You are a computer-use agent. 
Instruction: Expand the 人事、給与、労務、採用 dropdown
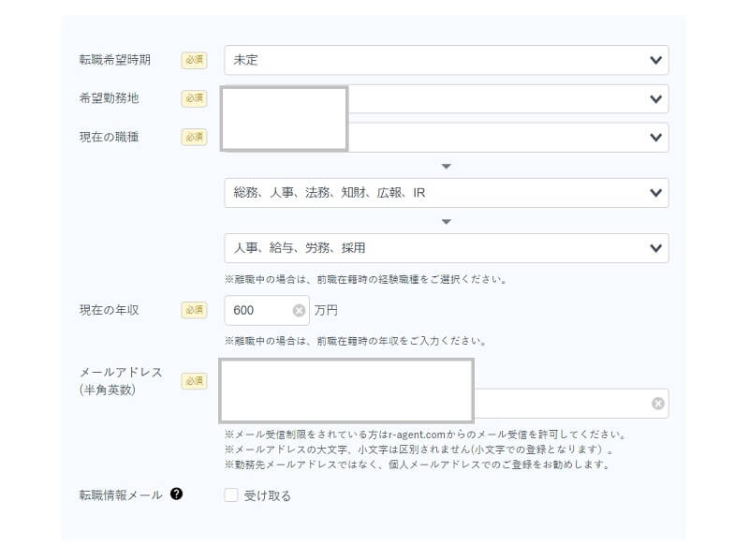click(x=446, y=248)
